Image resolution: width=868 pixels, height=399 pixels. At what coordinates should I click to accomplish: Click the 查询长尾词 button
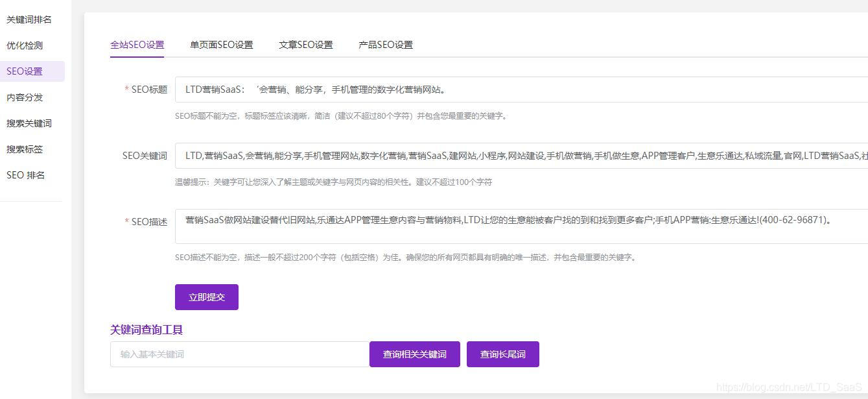(502, 354)
